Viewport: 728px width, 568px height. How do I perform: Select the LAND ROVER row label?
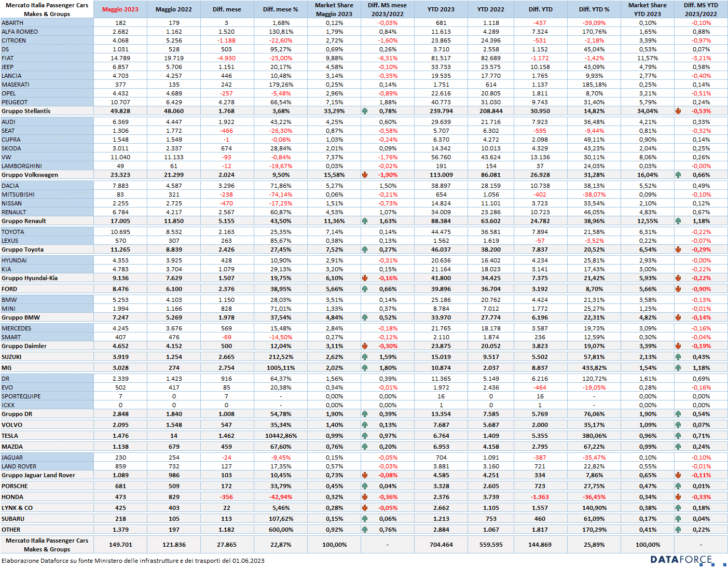[x=19, y=466]
